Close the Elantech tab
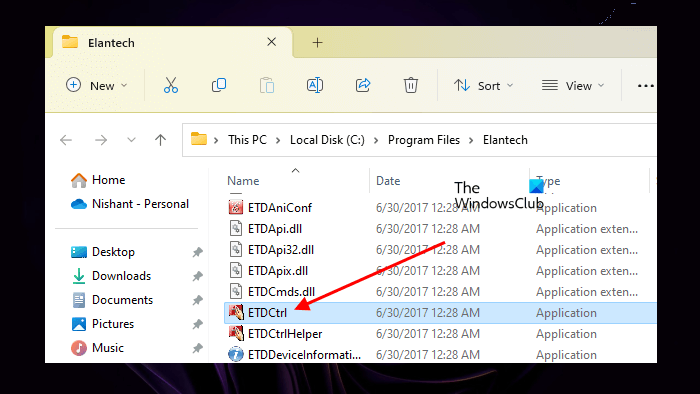 271,42
